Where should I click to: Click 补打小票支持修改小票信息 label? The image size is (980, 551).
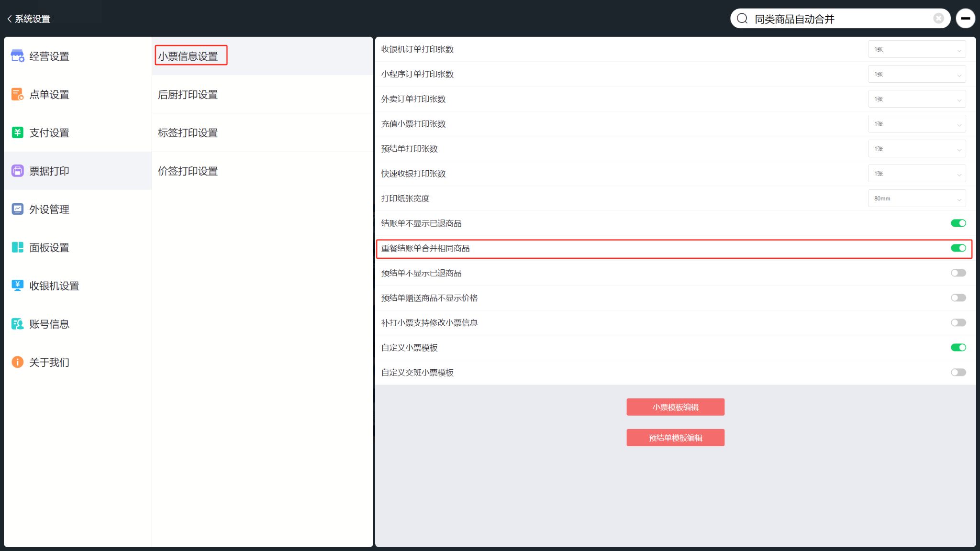click(429, 323)
